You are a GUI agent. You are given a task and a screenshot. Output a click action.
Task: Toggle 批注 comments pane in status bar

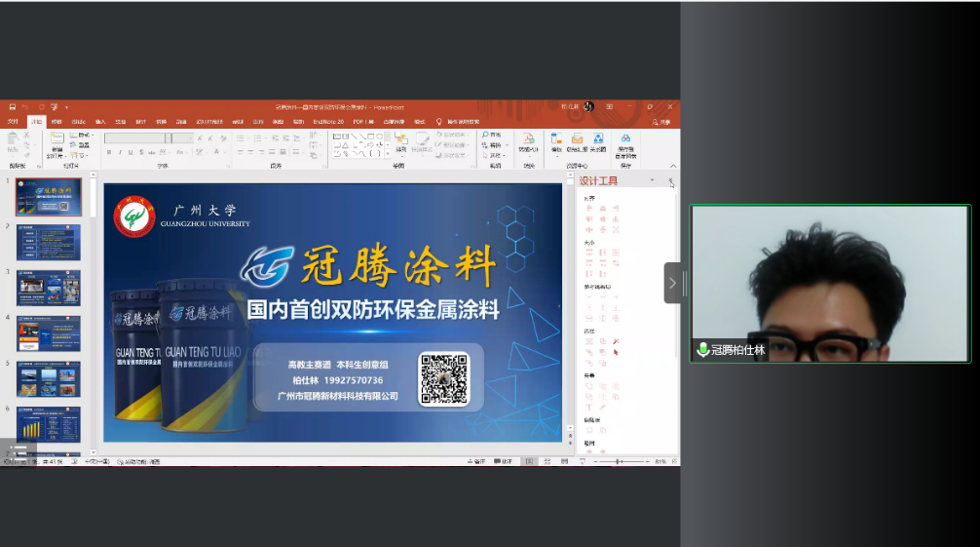[x=503, y=461]
